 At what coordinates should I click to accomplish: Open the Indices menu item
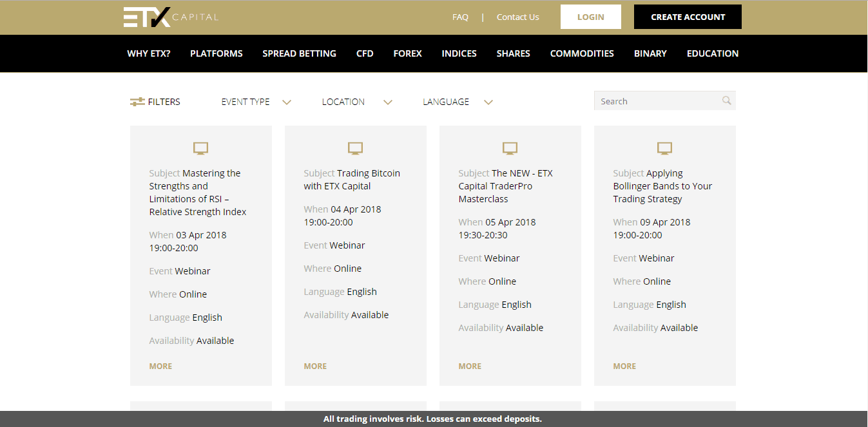[459, 53]
